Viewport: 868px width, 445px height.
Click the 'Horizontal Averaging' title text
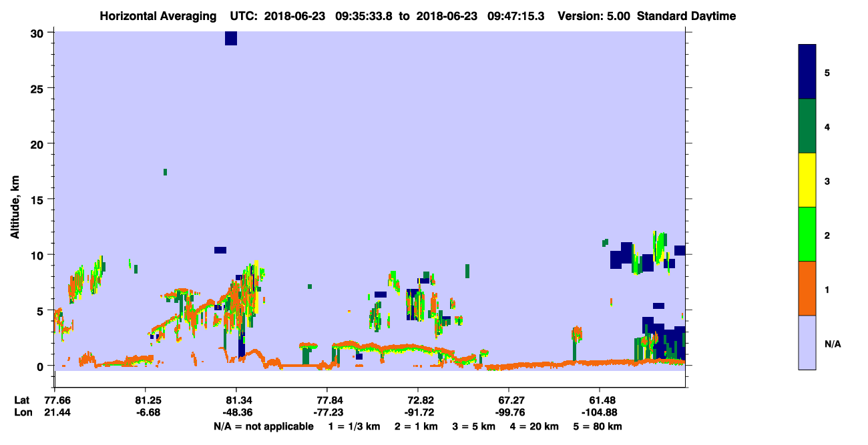pyautogui.click(x=158, y=16)
